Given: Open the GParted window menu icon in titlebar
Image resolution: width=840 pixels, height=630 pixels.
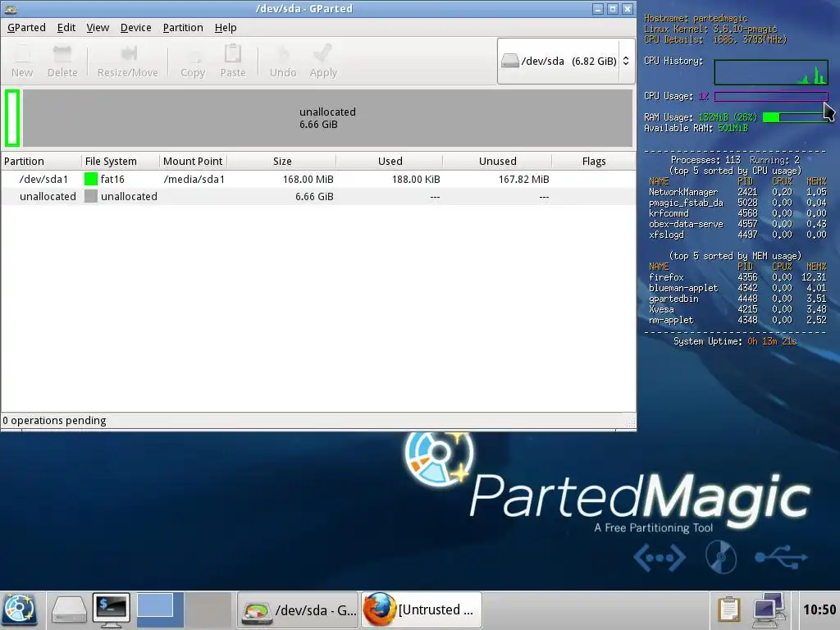Looking at the screenshot, I should pos(10,8).
